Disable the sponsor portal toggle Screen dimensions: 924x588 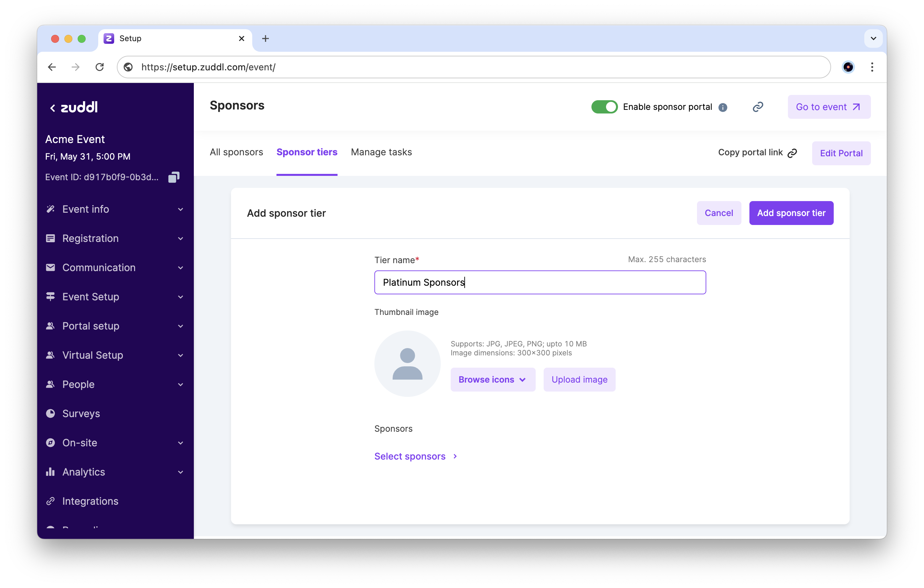click(604, 107)
